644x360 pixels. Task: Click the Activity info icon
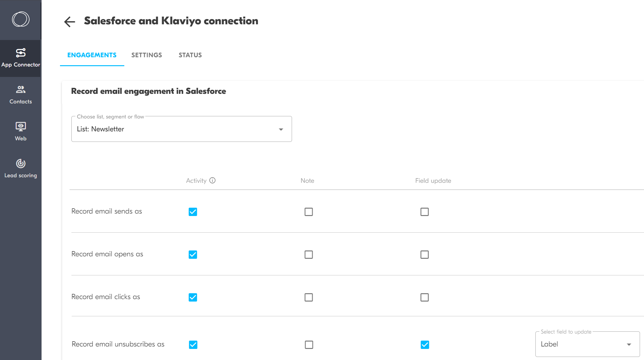pyautogui.click(x=212, y=181)
